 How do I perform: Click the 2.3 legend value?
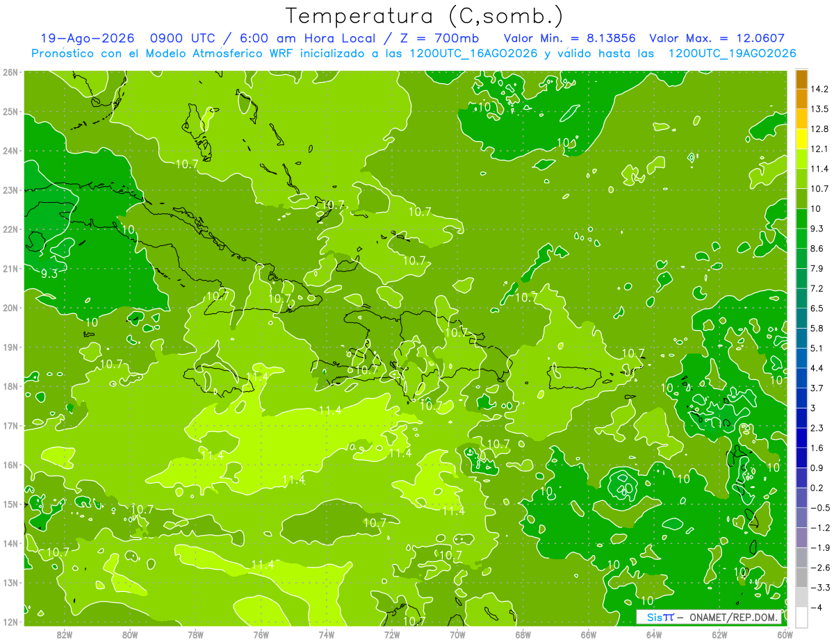[x=817, y=427]
